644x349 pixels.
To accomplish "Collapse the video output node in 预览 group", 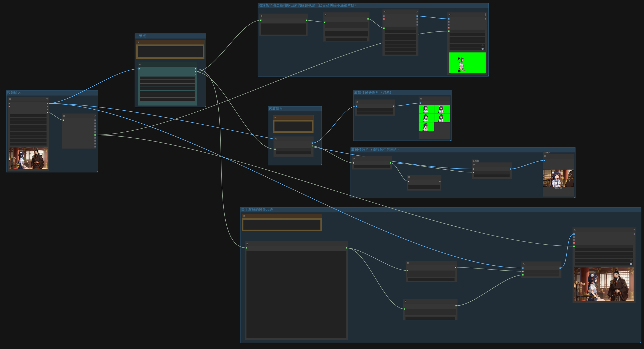I will (x=450, y=15).
